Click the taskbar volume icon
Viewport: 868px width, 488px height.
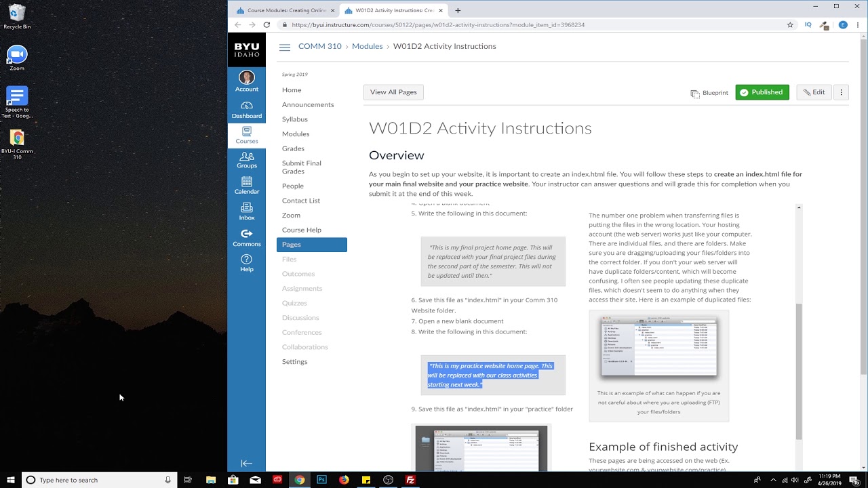coord(794,480)
